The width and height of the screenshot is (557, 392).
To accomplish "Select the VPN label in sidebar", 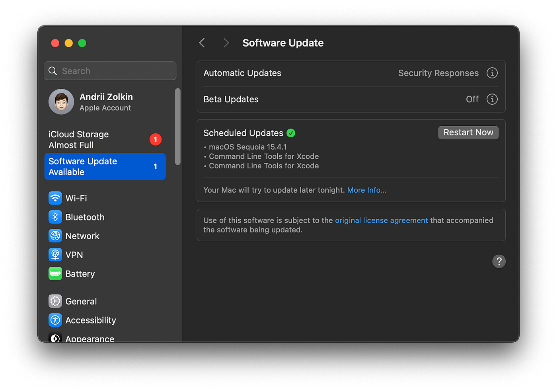I will [x=74, y=255].
